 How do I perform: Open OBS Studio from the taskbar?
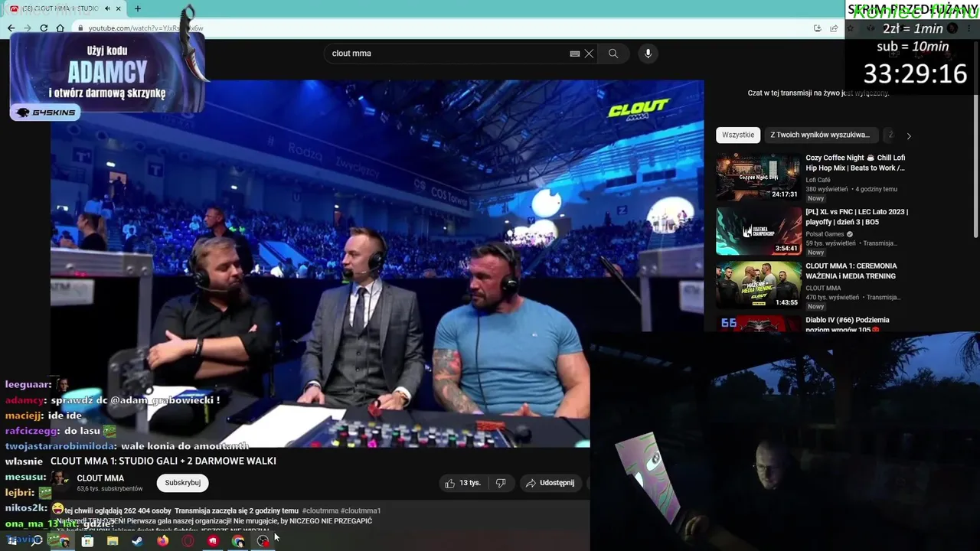263,541
